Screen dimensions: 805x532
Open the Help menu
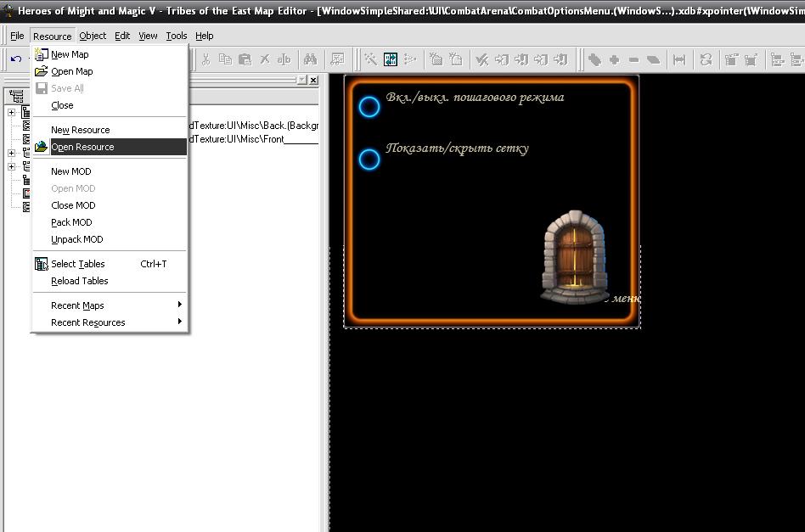205,36
